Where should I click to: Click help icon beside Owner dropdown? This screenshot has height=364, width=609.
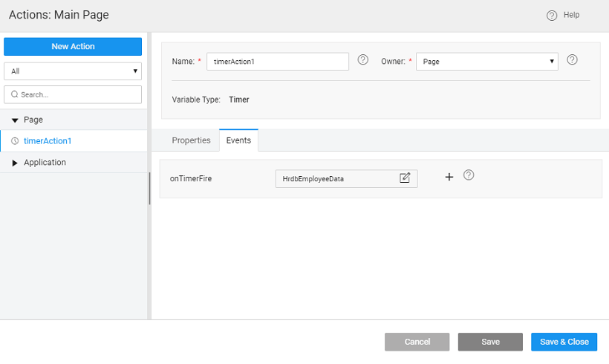click(x=573, y=60)
